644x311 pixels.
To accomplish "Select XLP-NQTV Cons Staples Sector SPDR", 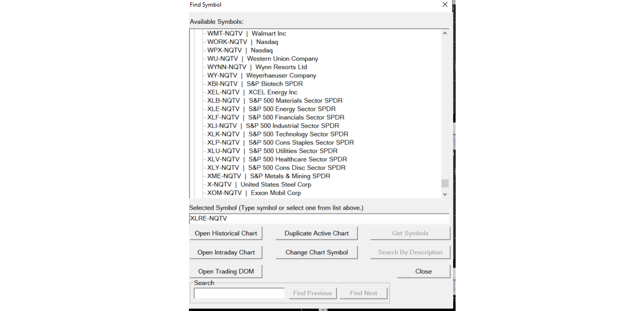I will 280,143.
